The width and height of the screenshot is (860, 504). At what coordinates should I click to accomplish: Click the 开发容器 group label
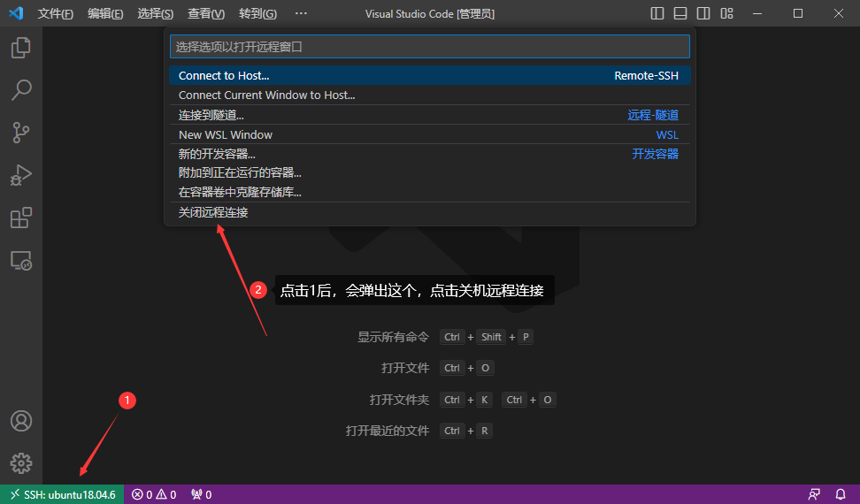point(655,154)
